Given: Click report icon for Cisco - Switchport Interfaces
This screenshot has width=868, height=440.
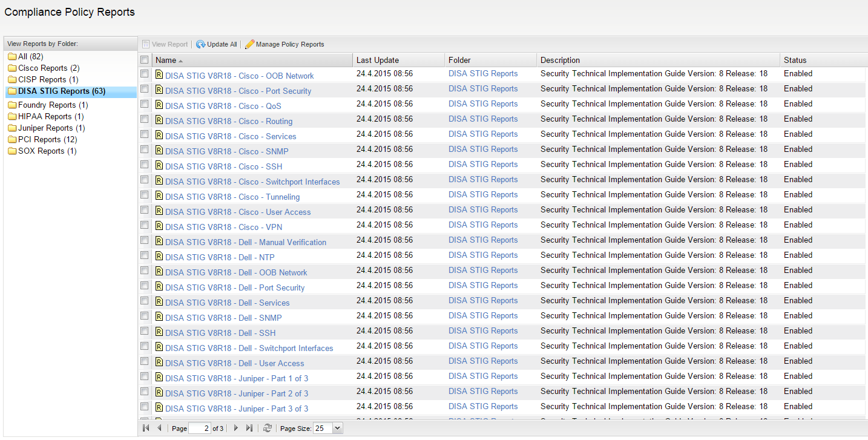Looking at the screenshot, I should tap(159, 180).
